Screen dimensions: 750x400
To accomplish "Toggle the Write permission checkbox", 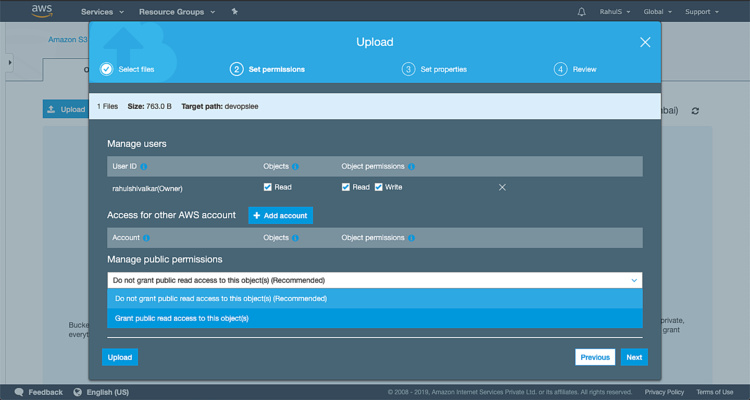I will coord(379,187).
